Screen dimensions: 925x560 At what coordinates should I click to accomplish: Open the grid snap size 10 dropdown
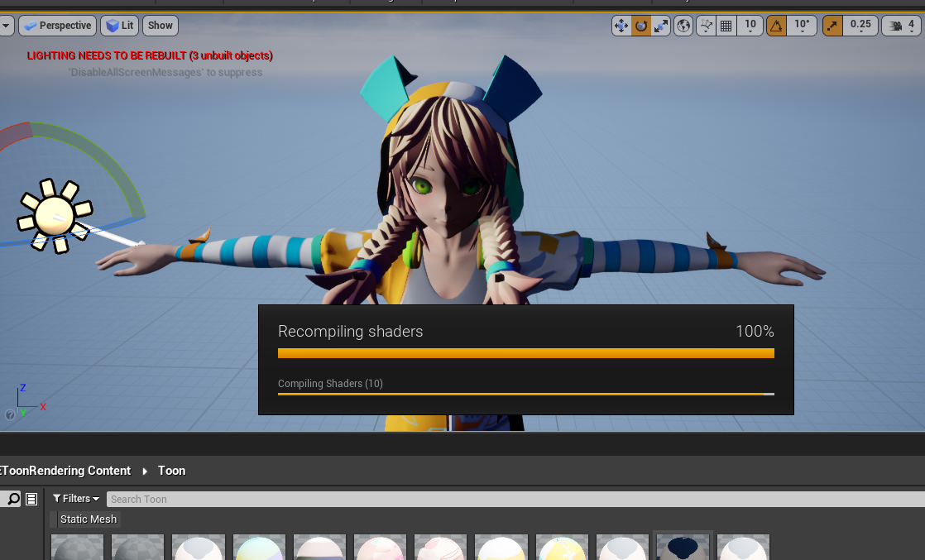750,26
